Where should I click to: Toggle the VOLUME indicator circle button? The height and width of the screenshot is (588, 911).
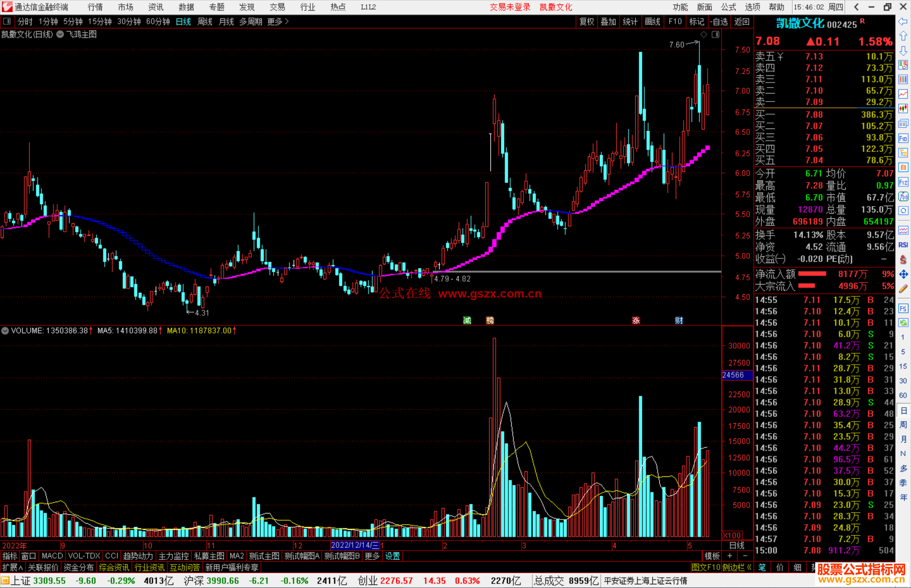tap(5, 331)
